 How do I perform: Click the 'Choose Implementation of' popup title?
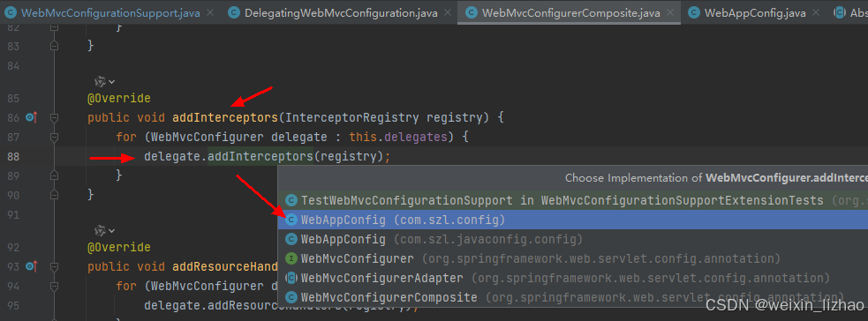(x=716, y=178)
